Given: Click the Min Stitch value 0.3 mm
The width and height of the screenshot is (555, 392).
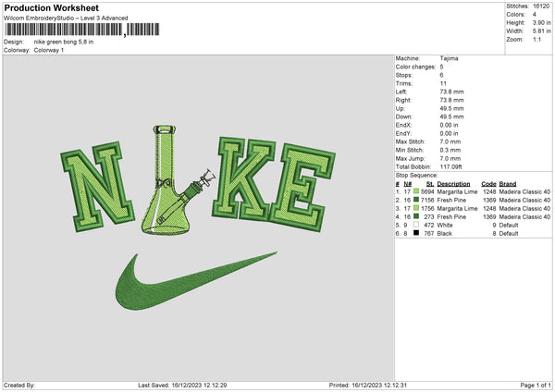Looking at the screenshot, I should coord(450,150).
